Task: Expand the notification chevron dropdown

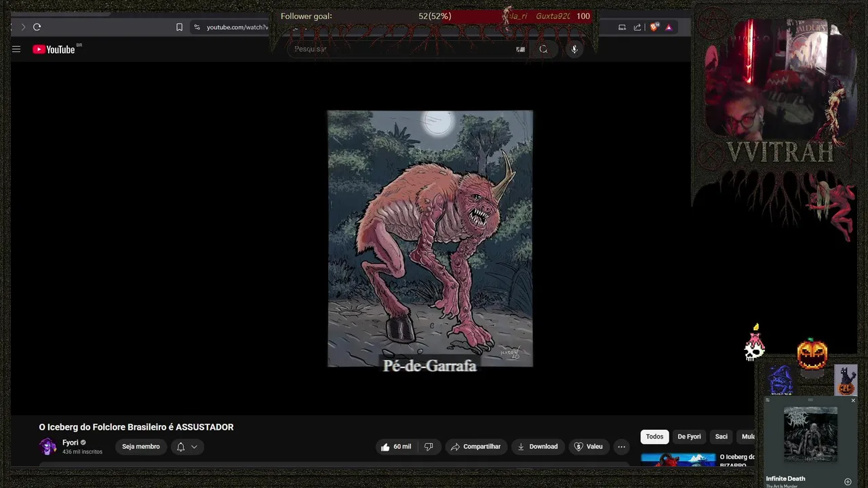Action: (x=194, y=447)
